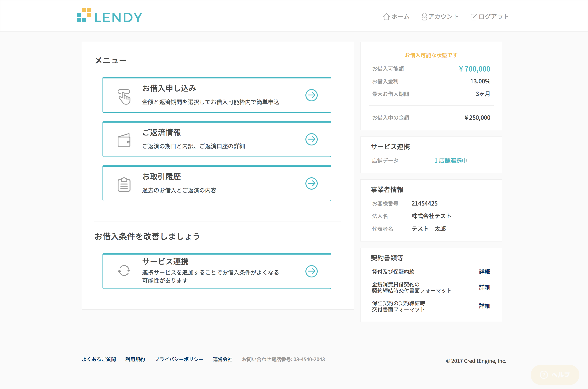This screenshot has height=389, width=588.
Task: Open 詳細 for 保証契約 document format
Action: pyautogui.click(x=484, y=306)
